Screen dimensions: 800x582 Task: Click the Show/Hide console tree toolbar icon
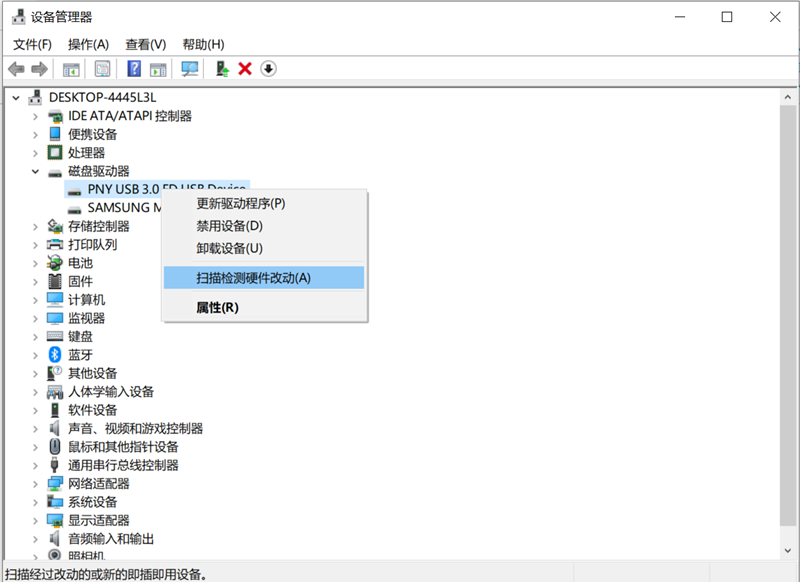[x=71, y=68]
